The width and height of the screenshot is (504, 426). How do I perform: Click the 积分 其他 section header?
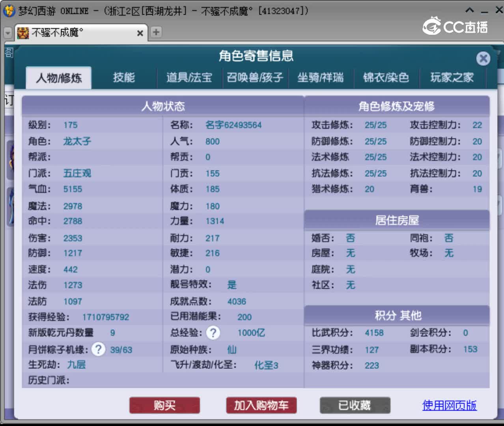click(x=397, y=316)
